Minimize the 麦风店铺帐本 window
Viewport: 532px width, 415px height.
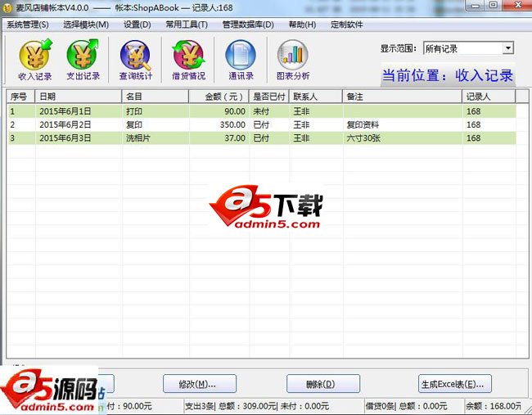click(476, 6)
